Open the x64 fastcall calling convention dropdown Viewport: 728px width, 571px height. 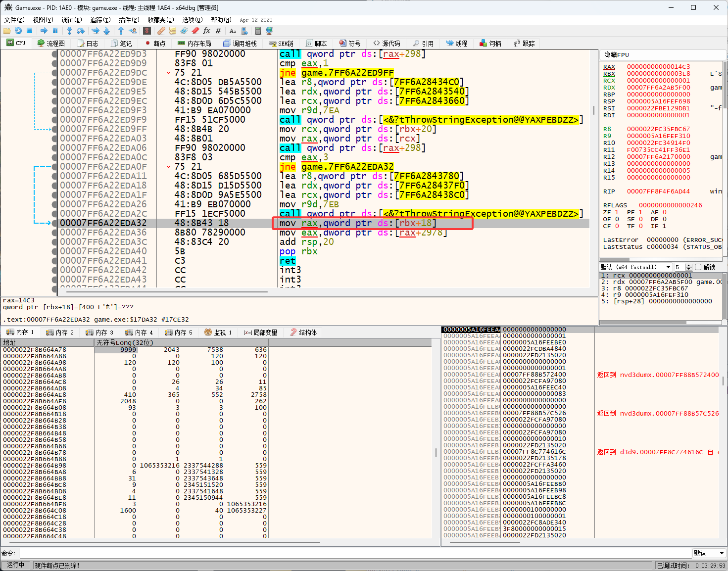click(x=636, y=267)
